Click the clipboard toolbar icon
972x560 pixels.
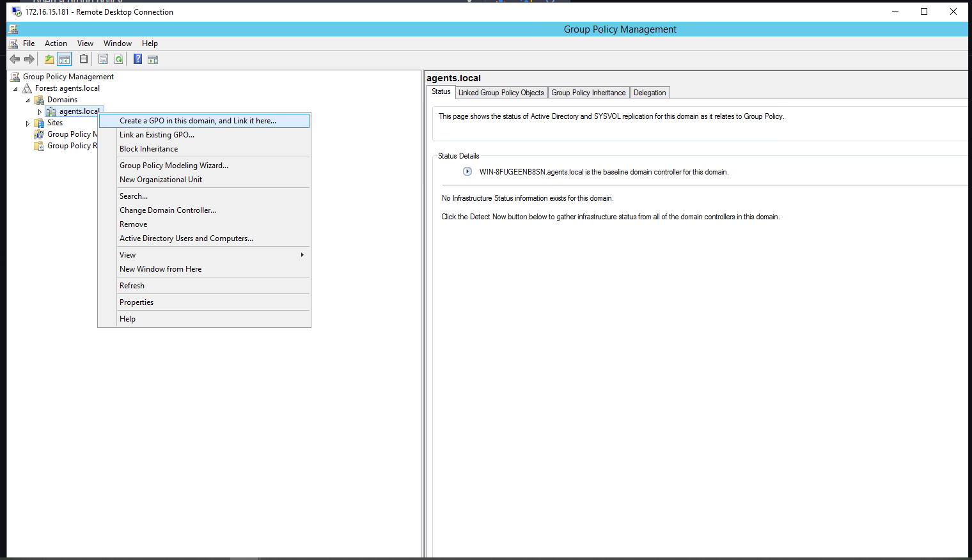click(x=84, y=59)
